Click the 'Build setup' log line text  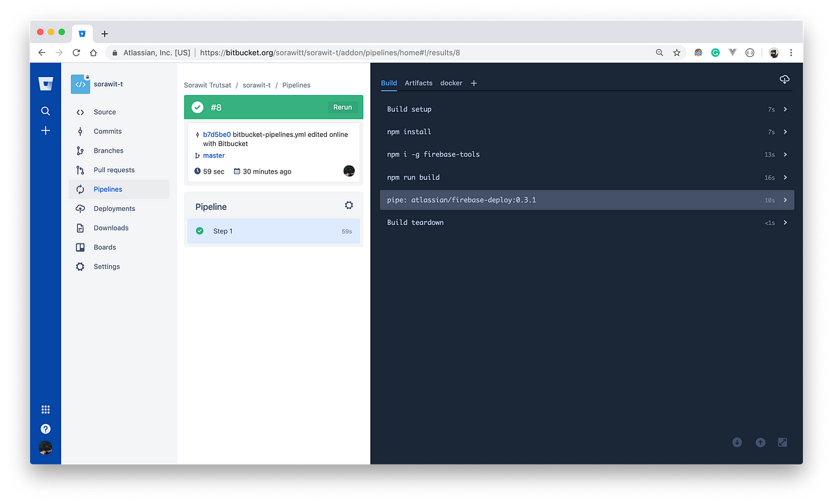pyautogui.click(x=410, y=110)
